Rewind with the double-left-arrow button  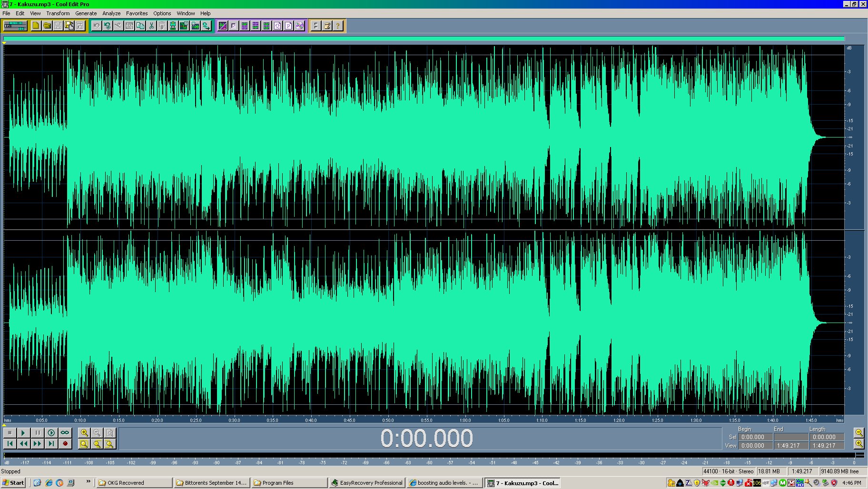23,443
